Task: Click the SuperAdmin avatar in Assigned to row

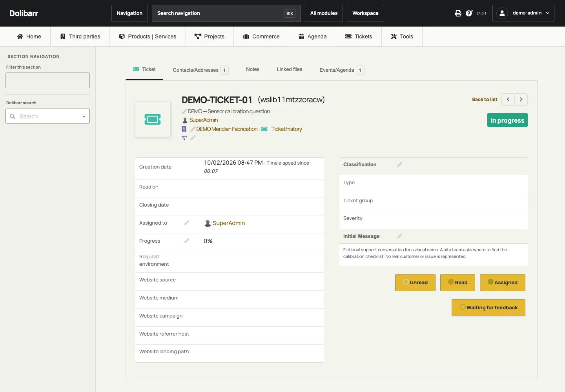Action: point(208,223)
